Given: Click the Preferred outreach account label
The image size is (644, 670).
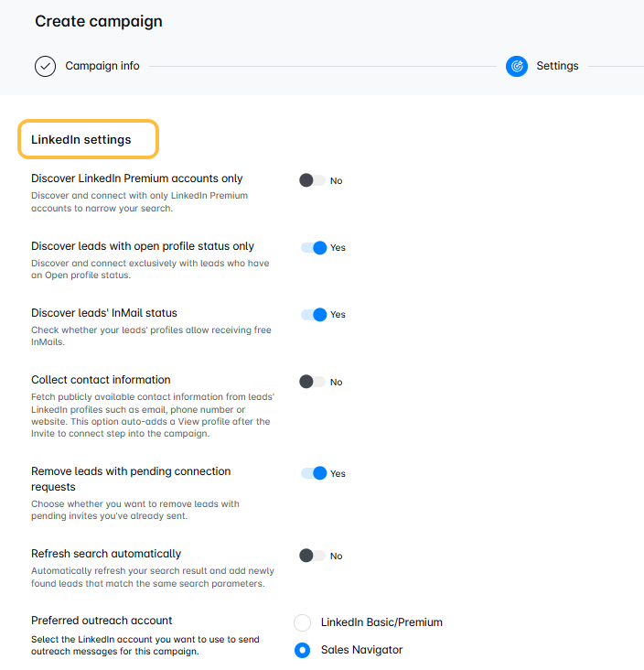Looking at the screenshot, I should [102, 620].
